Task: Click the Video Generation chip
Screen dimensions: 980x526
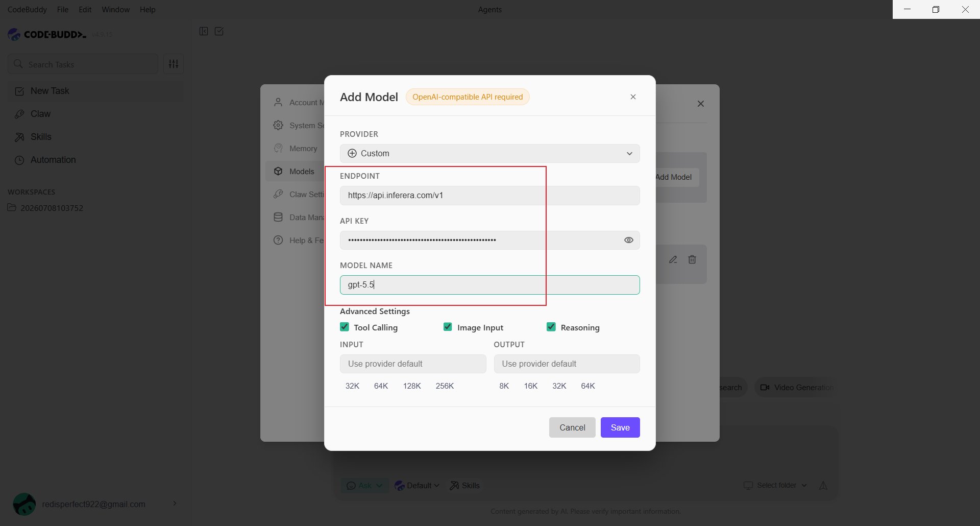Action: click(796, 387)
